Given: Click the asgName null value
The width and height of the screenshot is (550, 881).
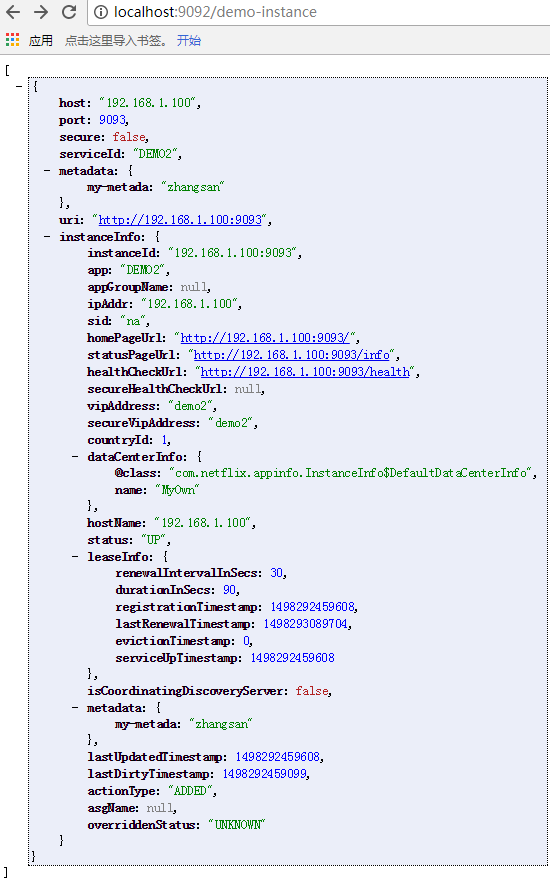Looking at the screenshot, I should 160,808.
